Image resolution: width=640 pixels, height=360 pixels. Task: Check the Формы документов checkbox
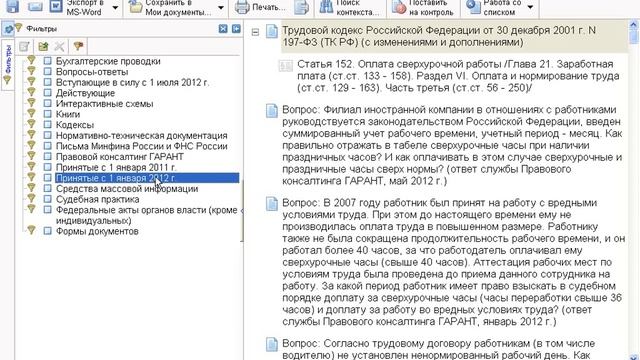(48, 231)
